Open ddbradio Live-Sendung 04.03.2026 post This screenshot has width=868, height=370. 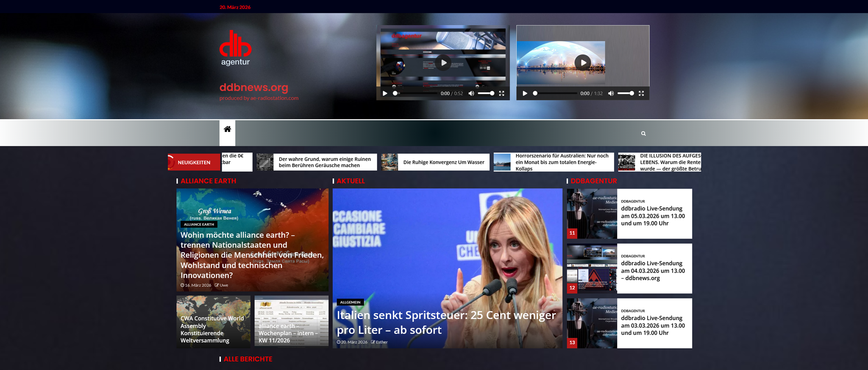(x=652, y=270)
